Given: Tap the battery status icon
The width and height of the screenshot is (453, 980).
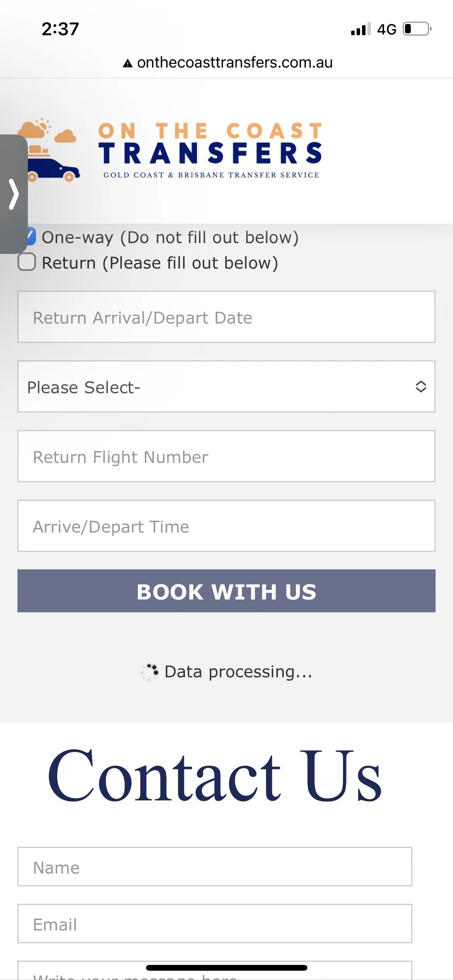Looking at the screenshot, I should point(417,29).
